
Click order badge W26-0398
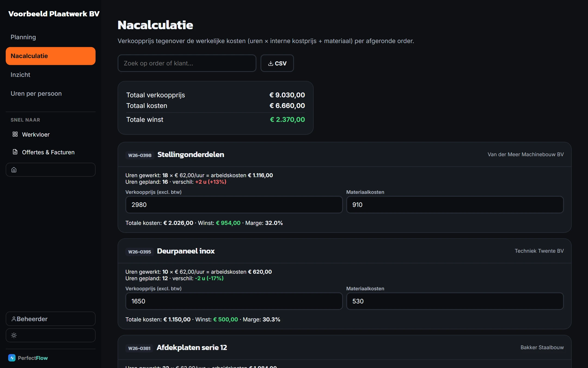140,155
